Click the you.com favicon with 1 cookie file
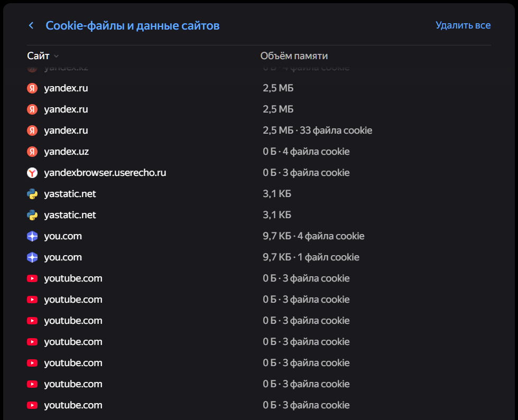The width and height of the screenshot is (518, 420). [x=32, y=257]
